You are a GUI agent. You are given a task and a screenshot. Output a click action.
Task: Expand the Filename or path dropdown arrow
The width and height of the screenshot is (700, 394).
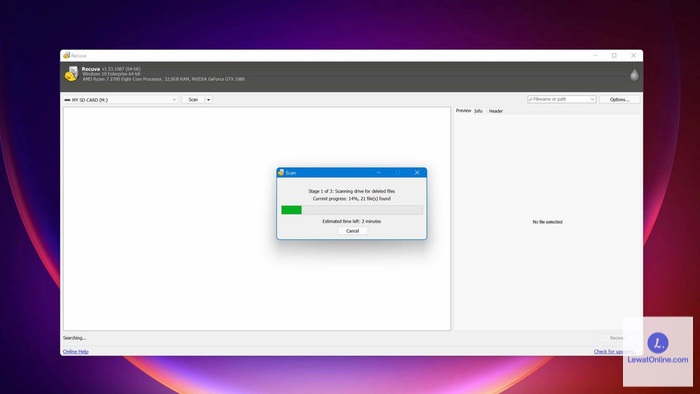pyautogui.click(x=592, y=99)
